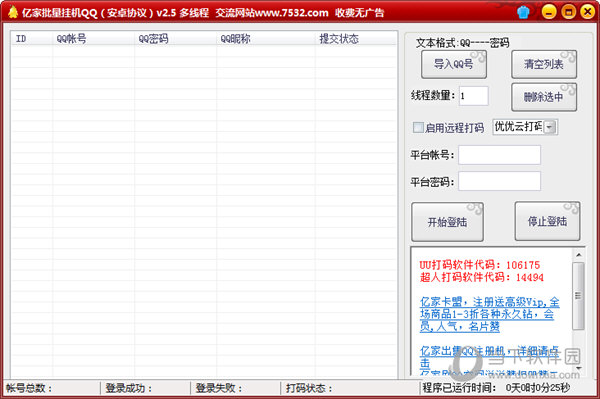Viewport: 600px width, 399px height.
Task: Open the 亿家卡盟 注册送高级Vip link
Action: coord(489,314)
